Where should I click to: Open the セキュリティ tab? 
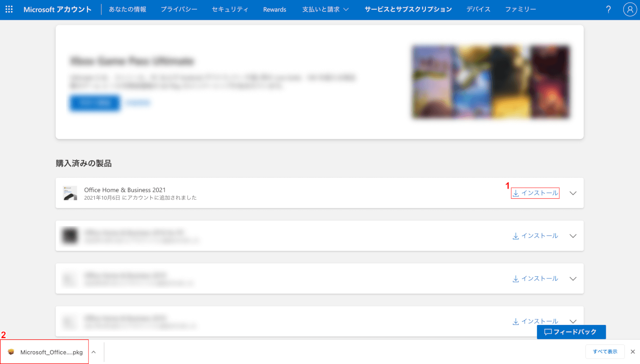pyautogui.click(x=230, y=9)
